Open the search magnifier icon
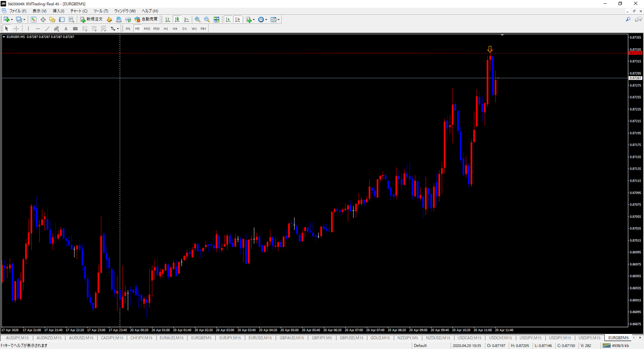 [628, 19]
